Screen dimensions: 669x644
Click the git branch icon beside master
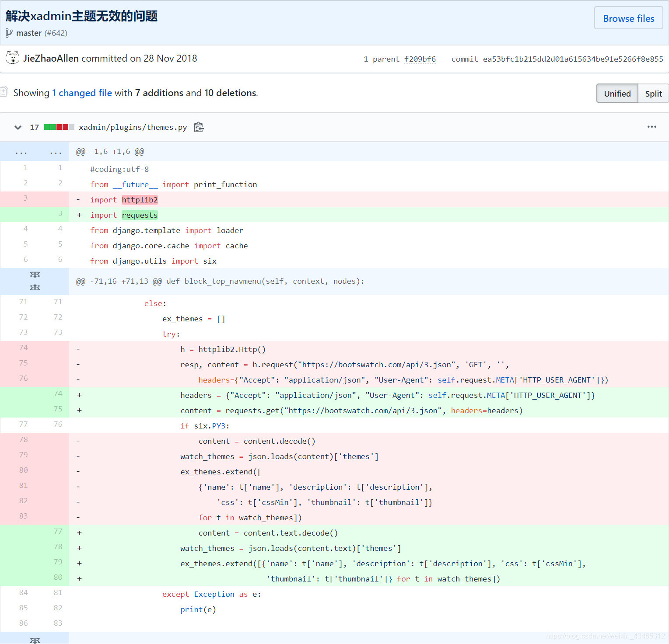(x=9, y=33)
